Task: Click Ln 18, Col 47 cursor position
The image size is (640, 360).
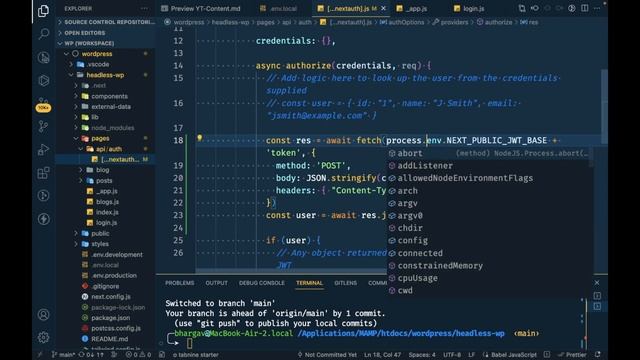Action: point(382,355)
